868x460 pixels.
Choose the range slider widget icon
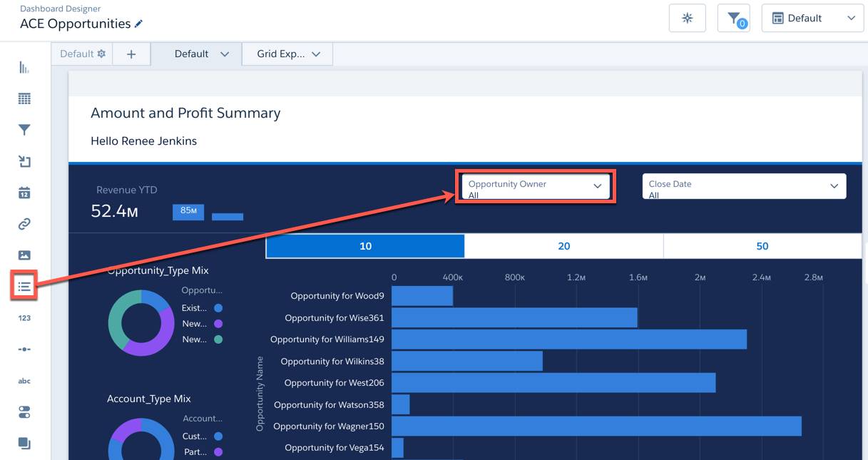click(24, 349)
